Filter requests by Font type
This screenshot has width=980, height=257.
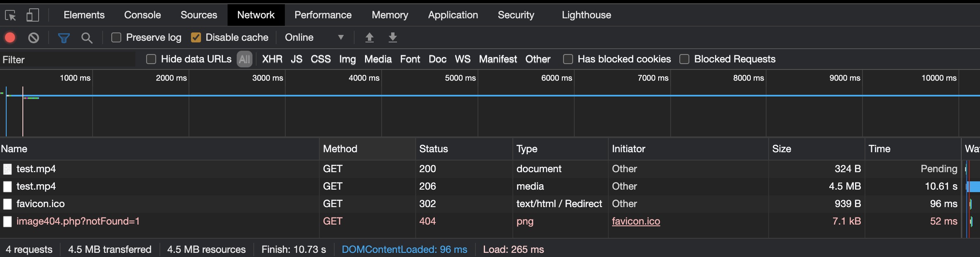410,59
